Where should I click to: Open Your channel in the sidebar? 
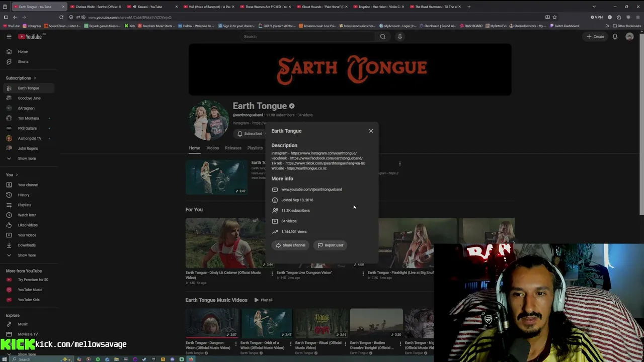(28, 185)
